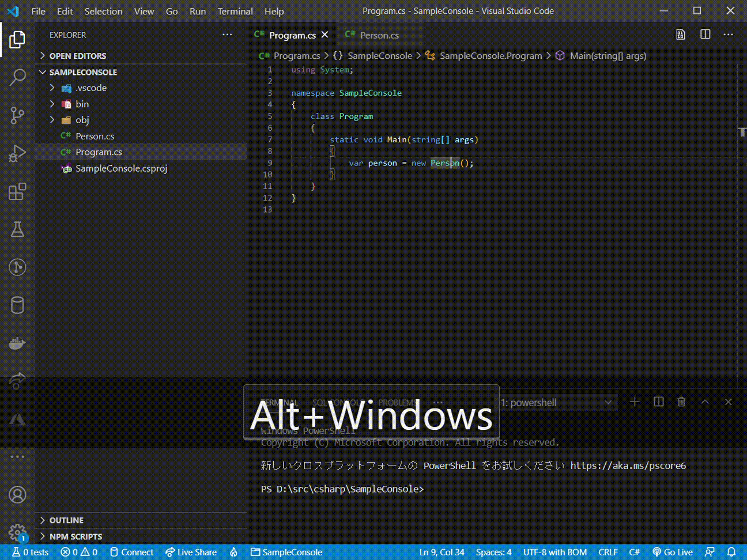
Task: Expand the NPM Scripts section
Action: click(141, 536)
